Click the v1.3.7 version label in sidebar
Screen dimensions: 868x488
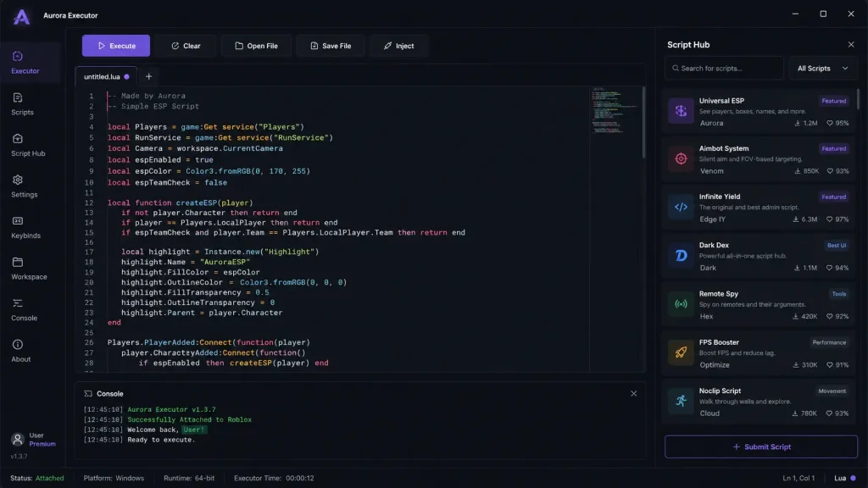click(19, 457)
